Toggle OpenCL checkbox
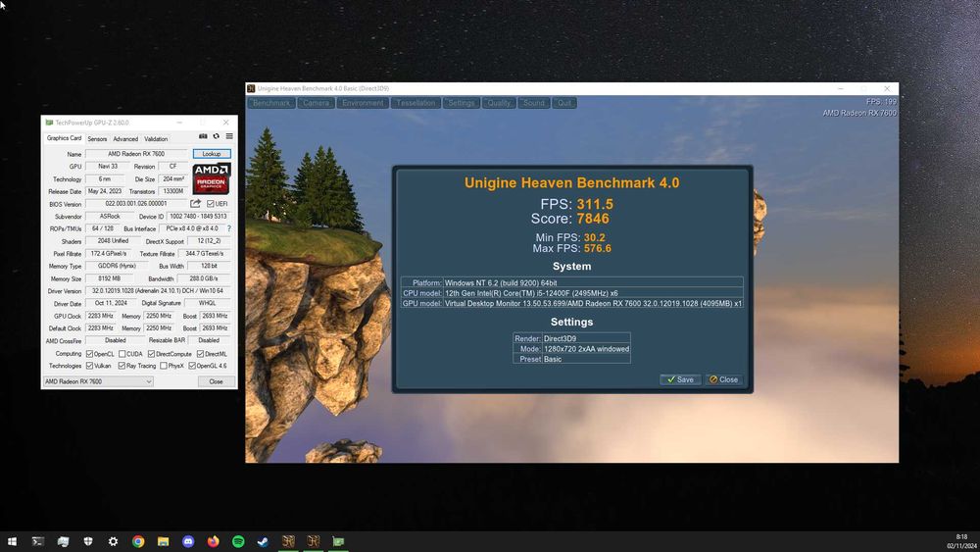 pyautogui.click(x=89, y=354)
